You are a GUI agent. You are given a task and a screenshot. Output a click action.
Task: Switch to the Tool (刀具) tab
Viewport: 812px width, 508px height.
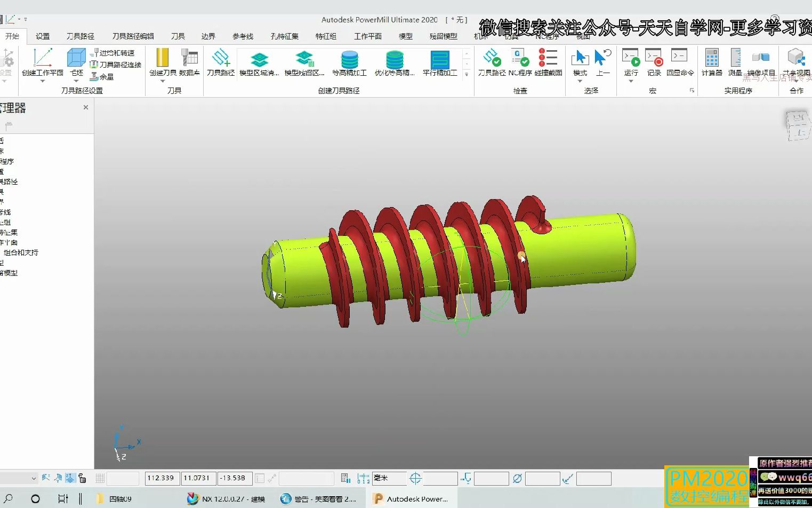pos(178,36)
